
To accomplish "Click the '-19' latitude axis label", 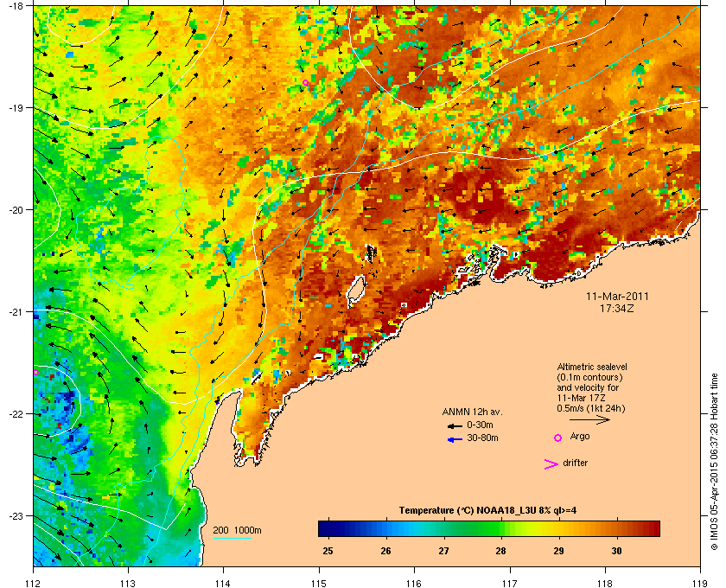I will (x=16, y=107).
